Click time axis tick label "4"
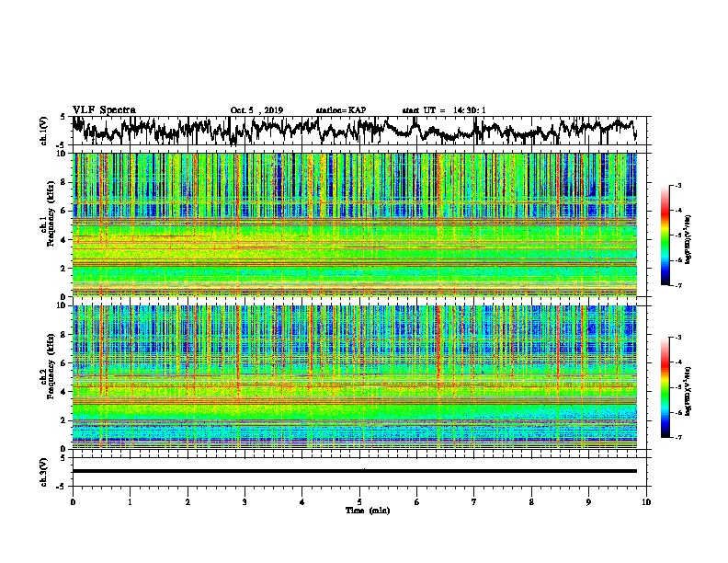This screenshot has width=728, height=563. point(302,501)
